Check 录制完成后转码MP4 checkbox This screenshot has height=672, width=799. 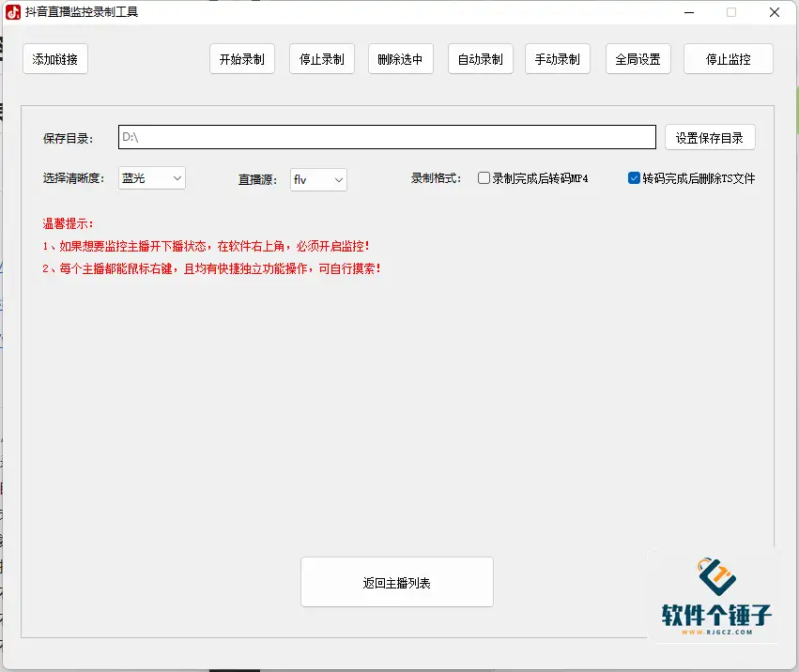tap(484, 177)
